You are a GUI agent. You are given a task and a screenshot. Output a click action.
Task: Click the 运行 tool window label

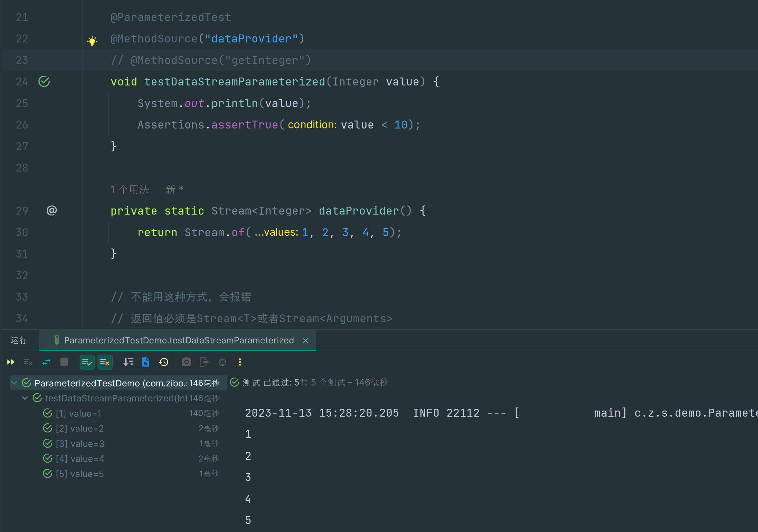coord(19,340)
